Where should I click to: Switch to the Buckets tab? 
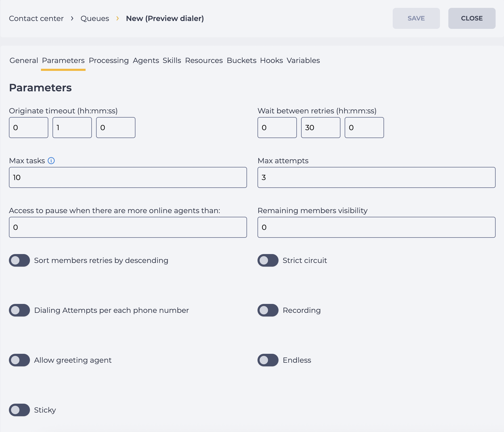(241, 60)
